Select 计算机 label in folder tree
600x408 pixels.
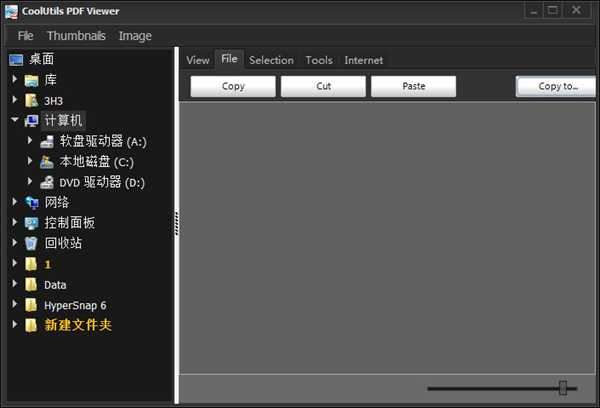click(x=63, y=121)
